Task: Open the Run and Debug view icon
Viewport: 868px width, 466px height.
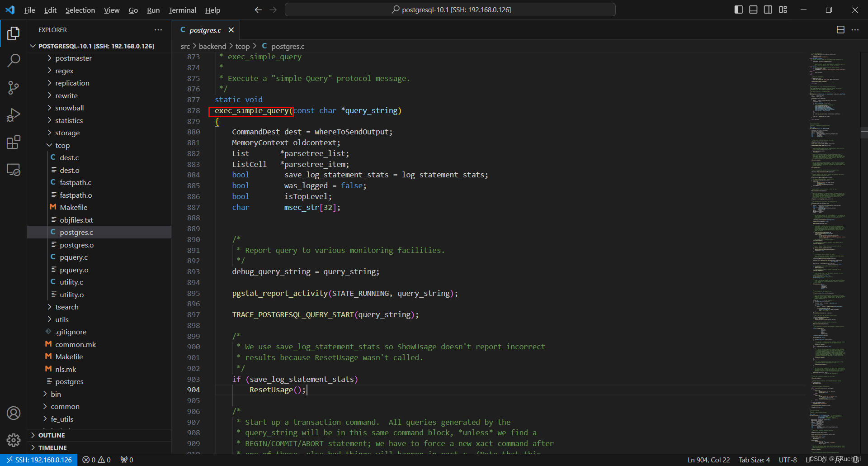Action: (x=14, y=115)
